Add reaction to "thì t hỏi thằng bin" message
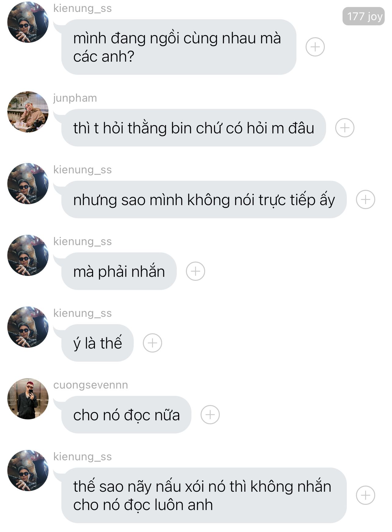 click(x=345, y=128)
